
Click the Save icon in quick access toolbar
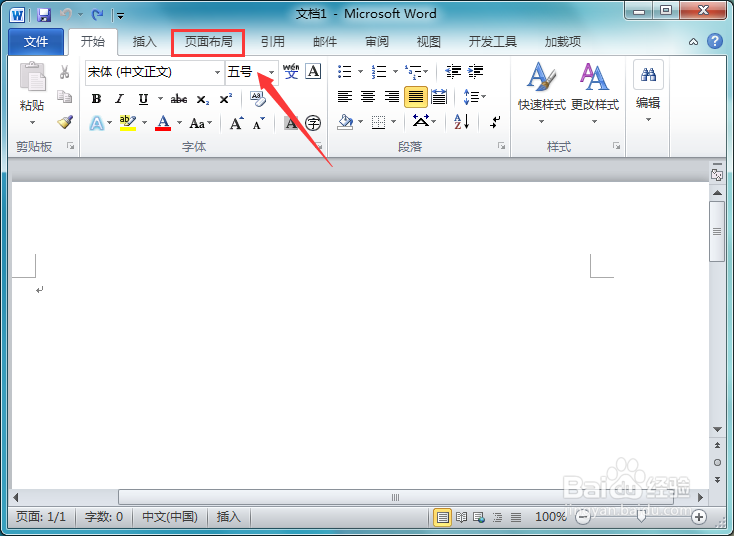pos(44,15)
